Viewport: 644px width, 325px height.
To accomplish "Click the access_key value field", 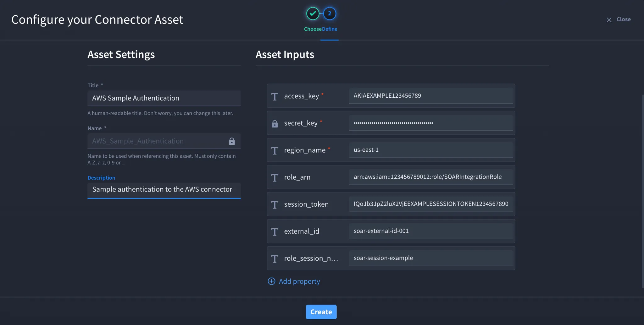I will point(431,96).
